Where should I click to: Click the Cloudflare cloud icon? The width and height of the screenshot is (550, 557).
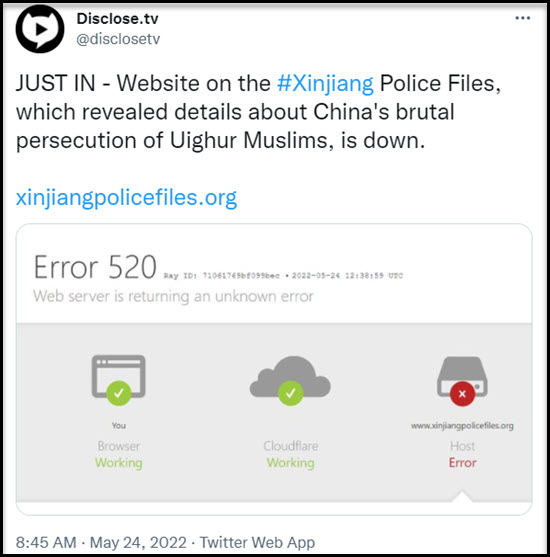pyautogui.click(x=290, y=380)
